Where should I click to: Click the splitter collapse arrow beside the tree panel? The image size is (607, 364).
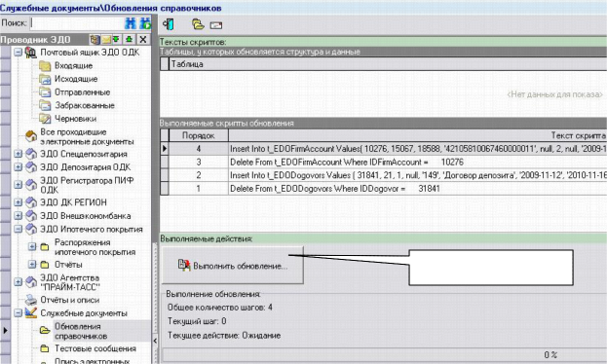(x=155, y=341)
